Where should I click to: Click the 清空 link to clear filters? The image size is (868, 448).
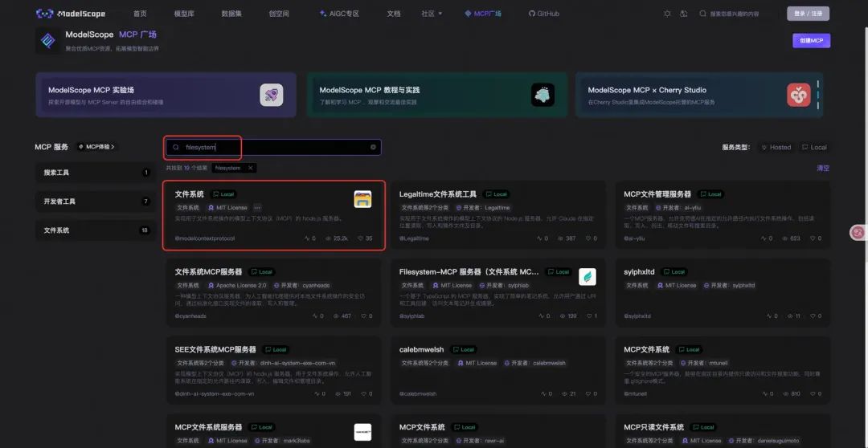(823, 168)
